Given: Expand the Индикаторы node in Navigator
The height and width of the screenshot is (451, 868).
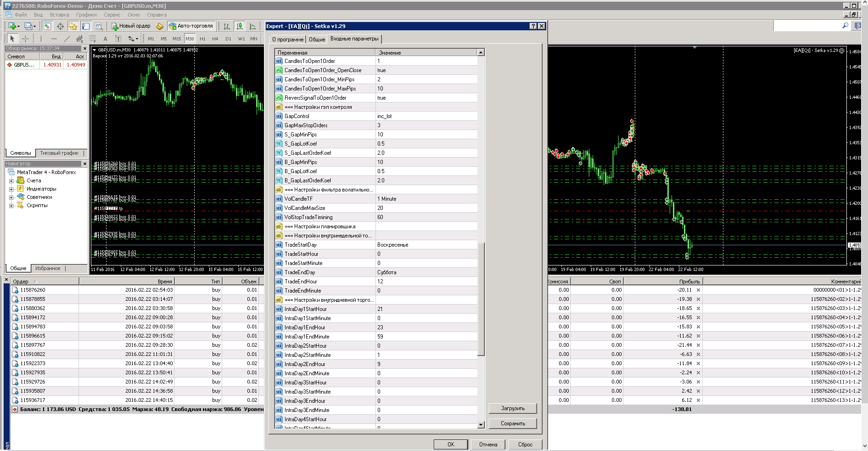Looking at the screenshot, I should [11, 189].
